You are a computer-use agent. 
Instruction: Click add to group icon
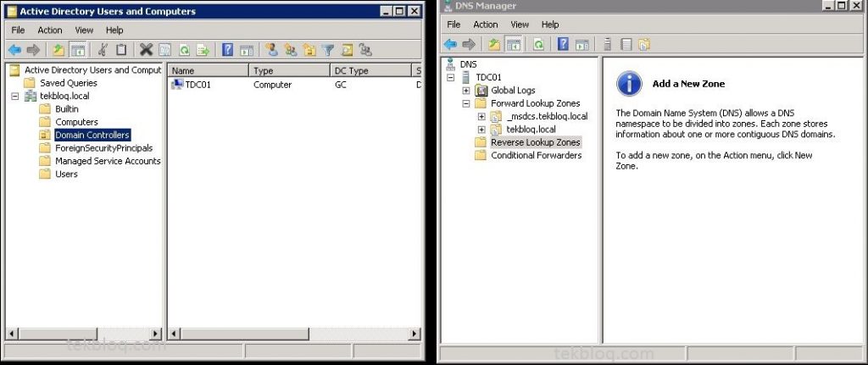click(x=365, y=50)
